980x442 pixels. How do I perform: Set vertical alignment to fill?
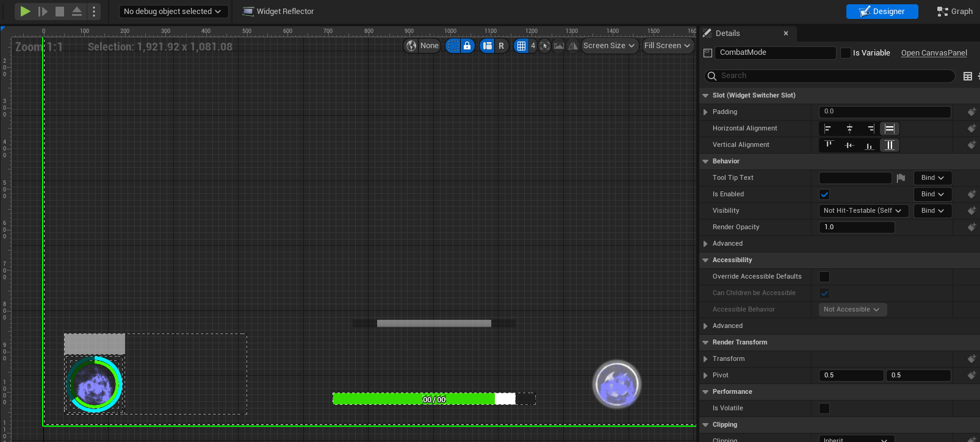pos(890,145)
